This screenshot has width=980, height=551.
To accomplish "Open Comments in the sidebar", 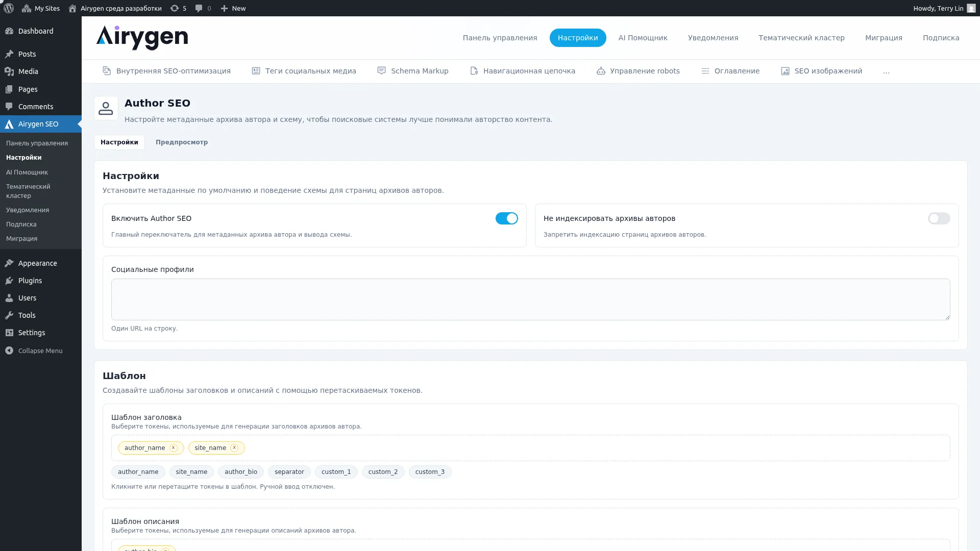I will (x=41, y=107).
